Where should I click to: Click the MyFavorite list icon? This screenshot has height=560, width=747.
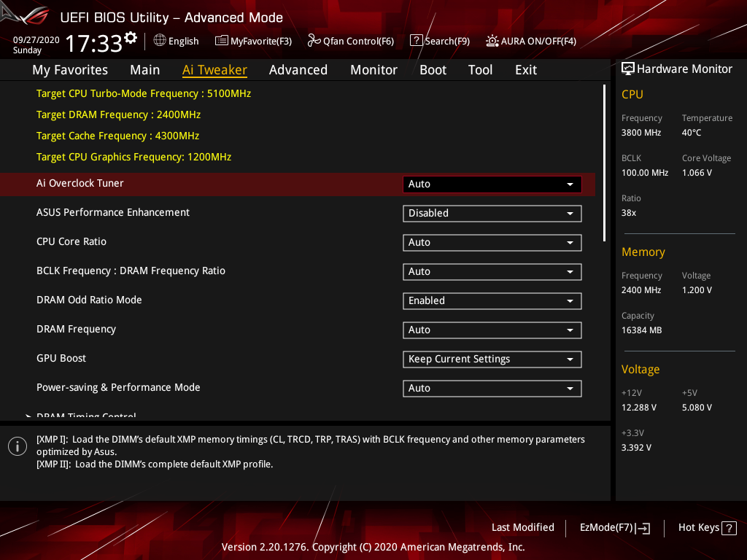(222, 41)
